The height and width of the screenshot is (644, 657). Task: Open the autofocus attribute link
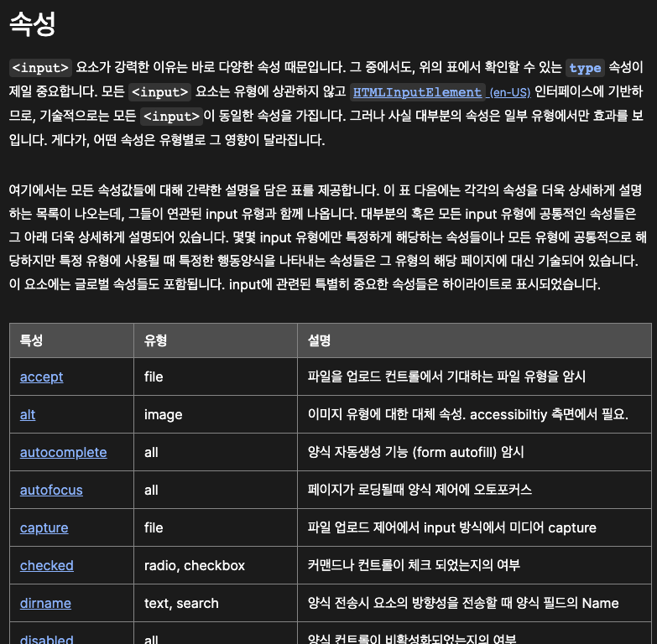(51, 490)
